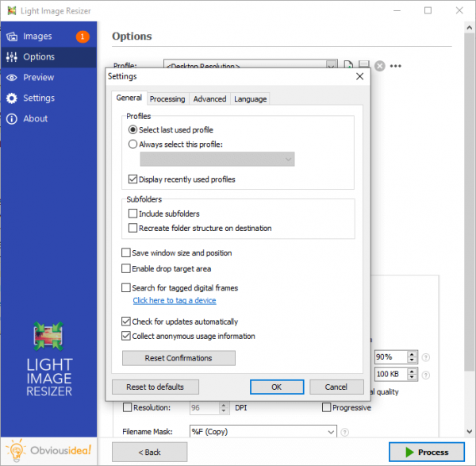This screenshot has height=466, width=476.
Task: Increase the Resolution DPI spinner
Action: coord(224,405)
